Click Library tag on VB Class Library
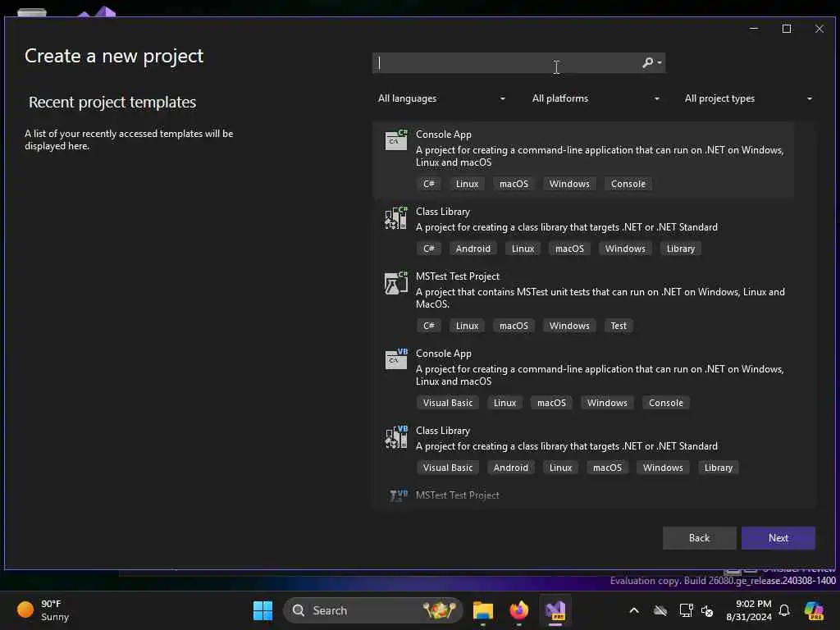The width and height of the screenshot is (840, 630). (x=719, y=468)
